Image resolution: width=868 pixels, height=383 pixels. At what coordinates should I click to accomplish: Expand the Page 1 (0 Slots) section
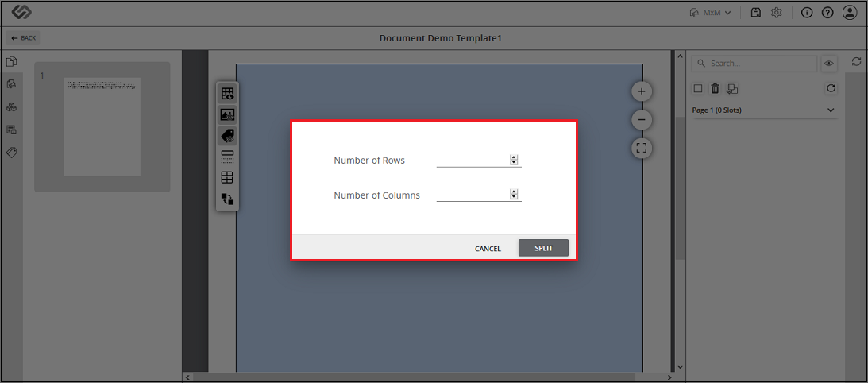pos(764,110)
